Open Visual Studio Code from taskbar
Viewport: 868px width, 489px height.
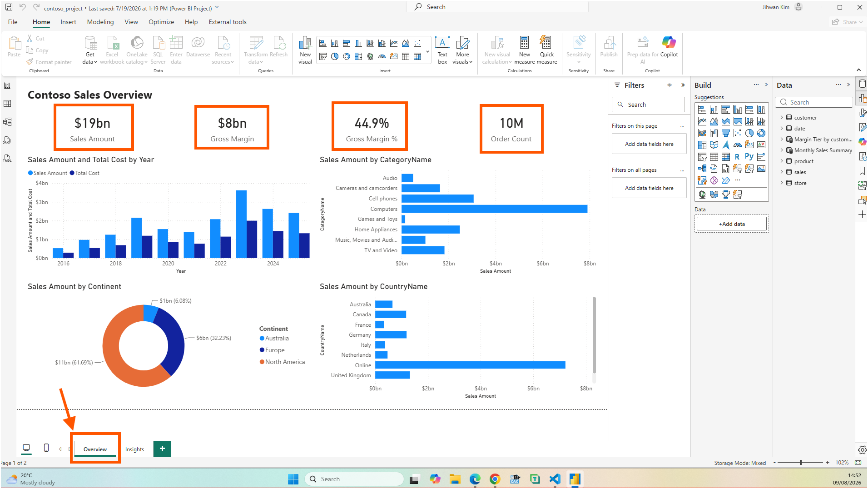[555, 479]
